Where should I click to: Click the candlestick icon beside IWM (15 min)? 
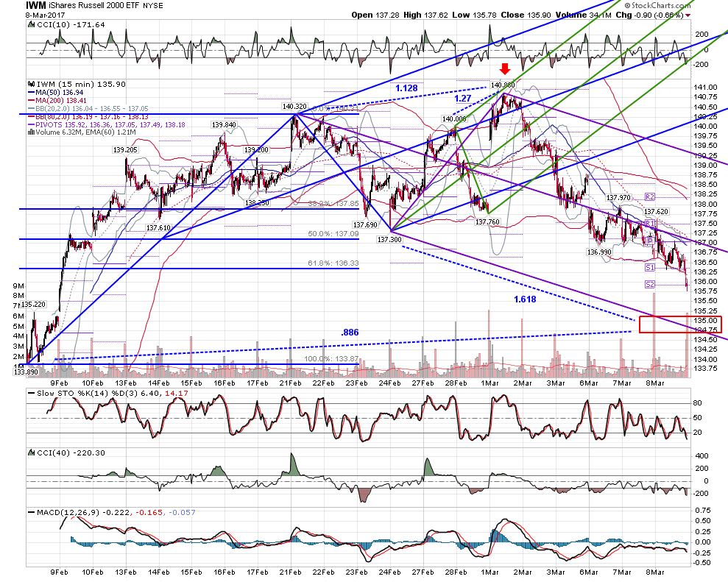(31, 85)
